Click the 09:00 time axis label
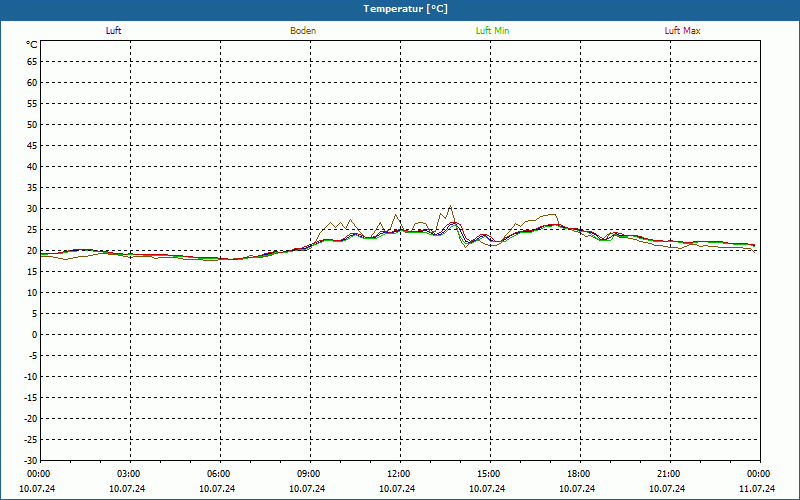Image resolution: width=800 pixels, height=500 pixels. click(308, 474)
